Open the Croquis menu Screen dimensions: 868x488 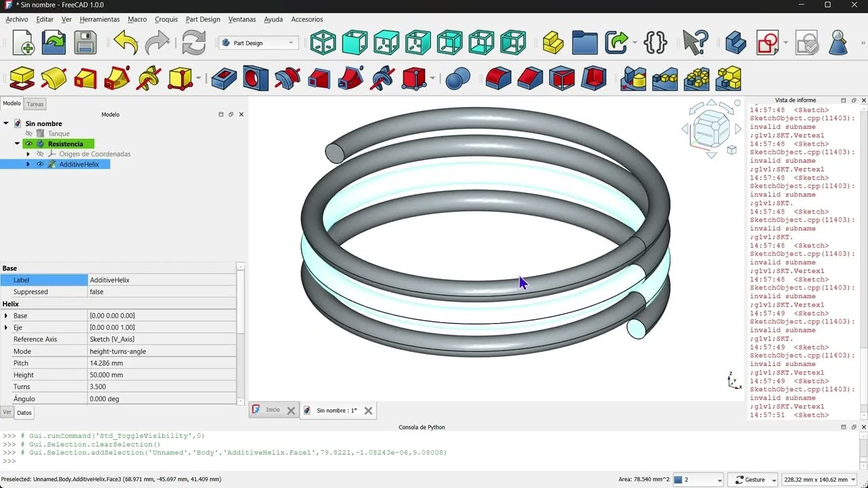coord(167,19)
